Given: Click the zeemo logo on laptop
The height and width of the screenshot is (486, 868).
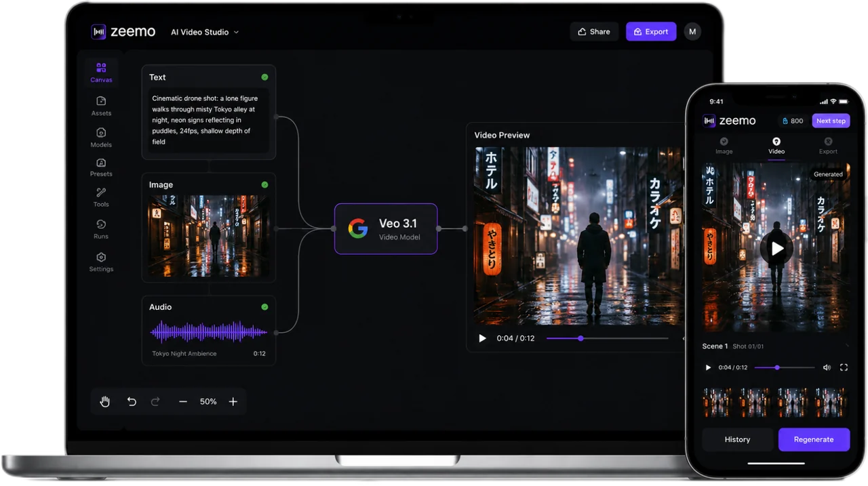Looking at the screenshot, I should tap(123, 32).
